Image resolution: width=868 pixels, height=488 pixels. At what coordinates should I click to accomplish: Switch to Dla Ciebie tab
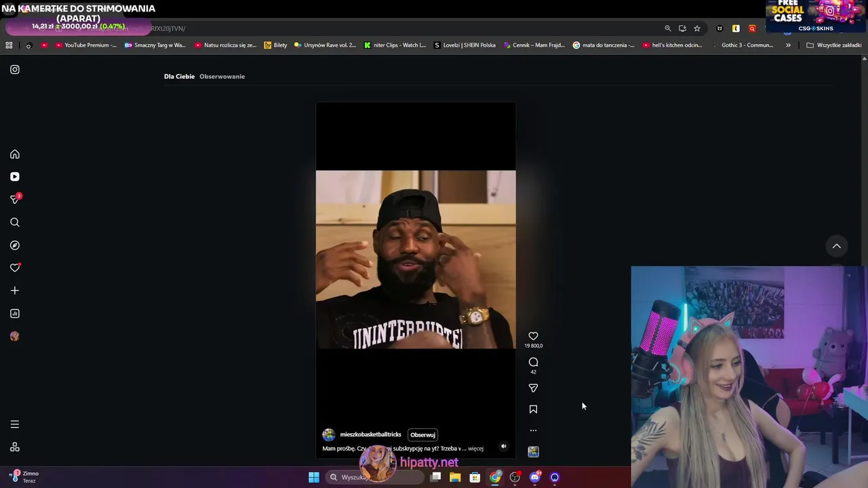coord(179,77)
